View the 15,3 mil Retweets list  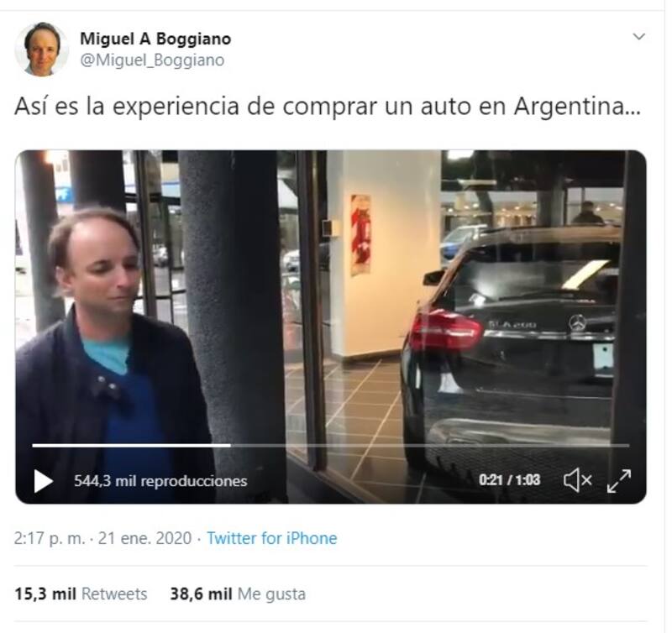pyautogui.click(x=81, y=594)
